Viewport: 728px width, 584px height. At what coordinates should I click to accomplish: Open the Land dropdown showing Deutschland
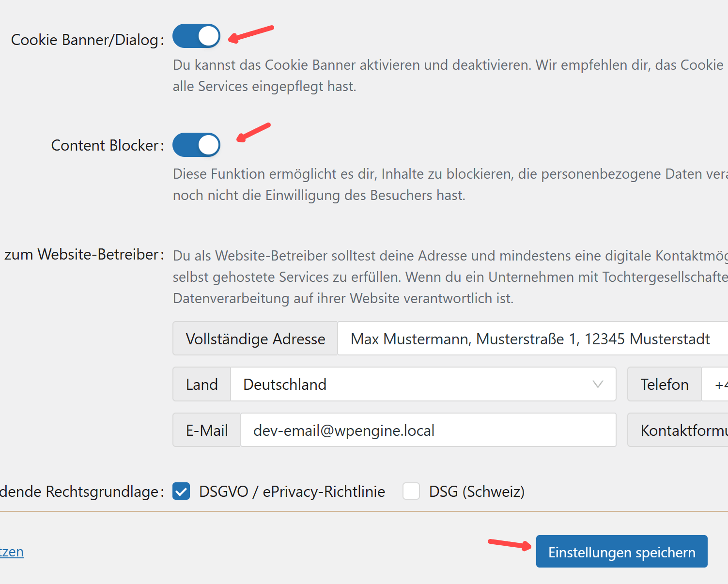point(417,384)
